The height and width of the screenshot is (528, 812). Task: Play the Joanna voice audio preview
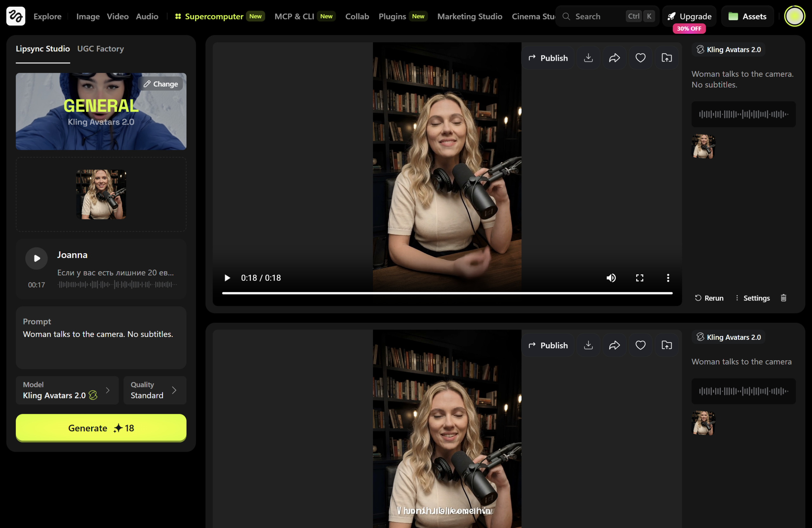coord(36,258)
